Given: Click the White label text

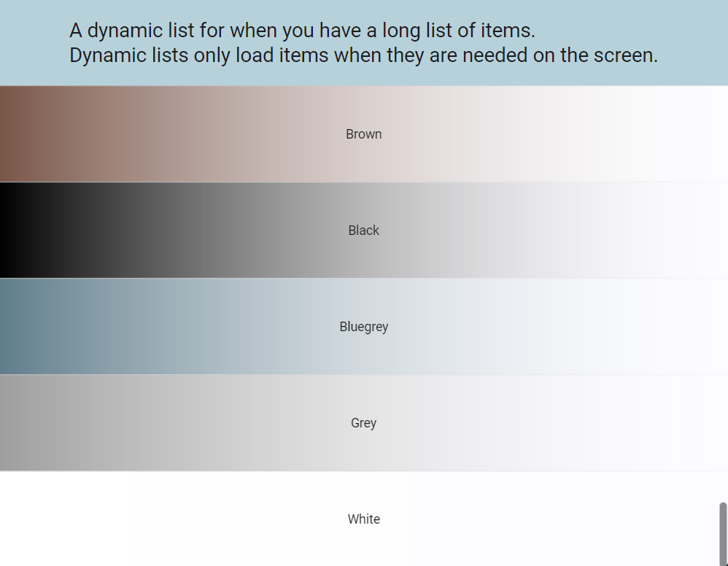Looking at the screenshot, I should pyautogui.click(x=364, y=519).
